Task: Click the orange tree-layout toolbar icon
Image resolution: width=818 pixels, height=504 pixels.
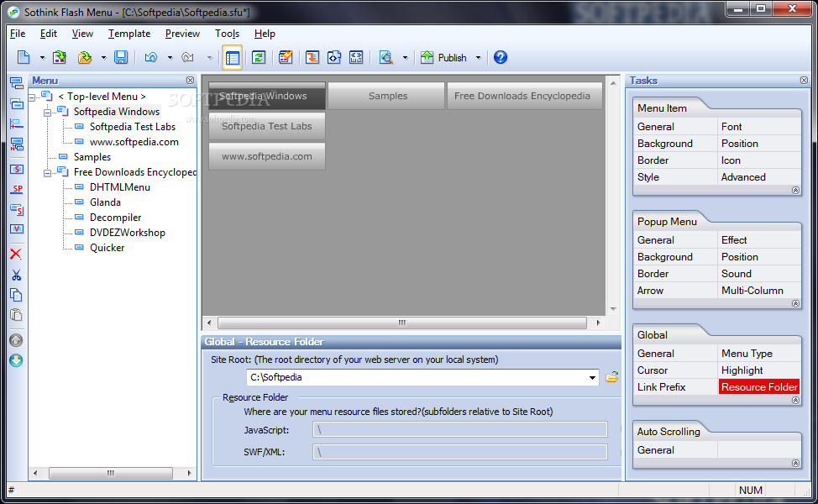Action: (312, 57)
